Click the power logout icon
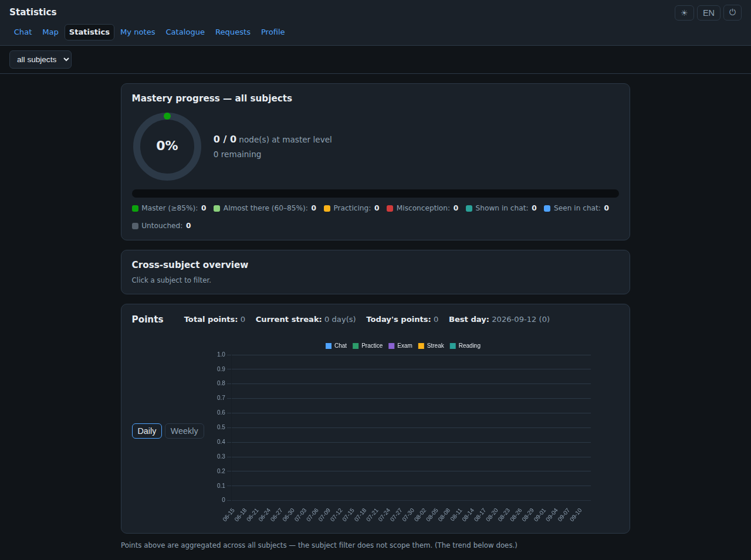 pos(732,13)
